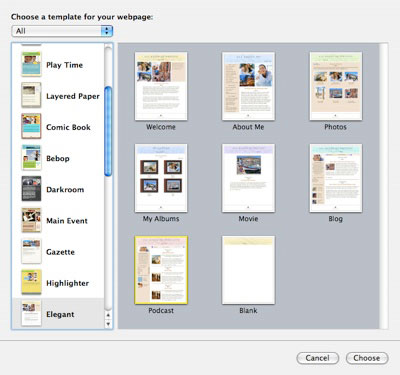Pick the Bebop theme icon
Viewport: 400px width, 375px height.
coord(31,158)
